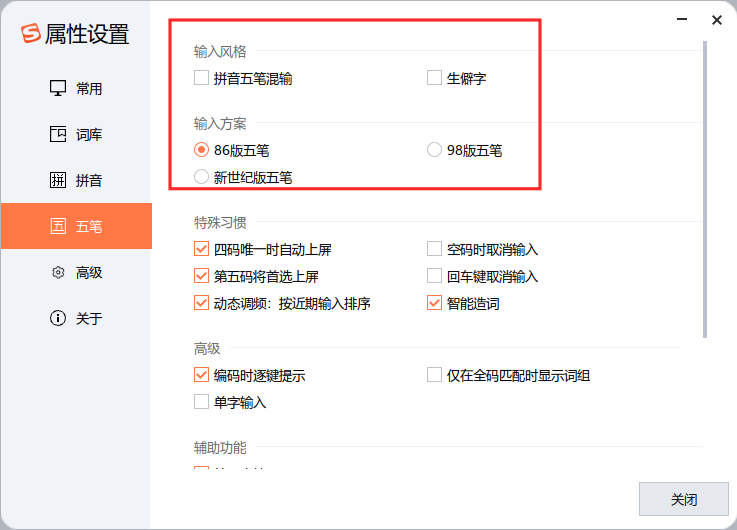Open the 关于 tab
The height and width of the screenshot is (530, 737).
76,319
